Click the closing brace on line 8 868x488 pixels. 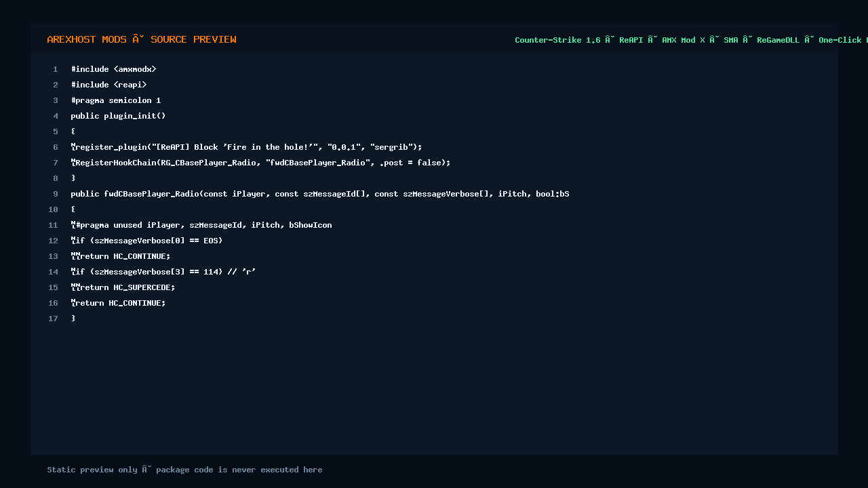point(73,178)
